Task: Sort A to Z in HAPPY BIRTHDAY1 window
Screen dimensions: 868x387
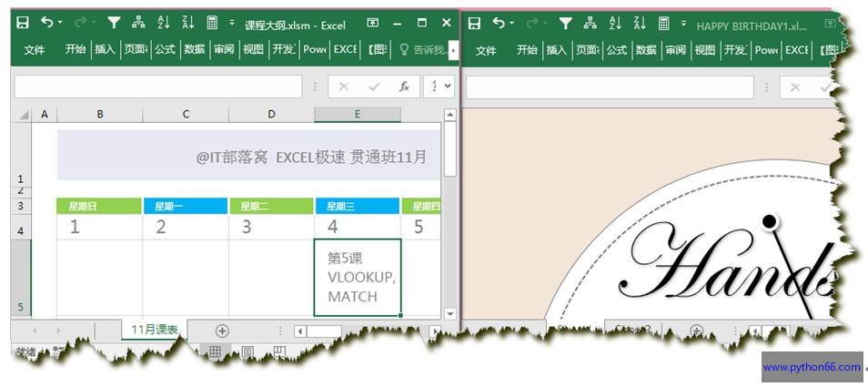Action: click(x=616, y=22)
